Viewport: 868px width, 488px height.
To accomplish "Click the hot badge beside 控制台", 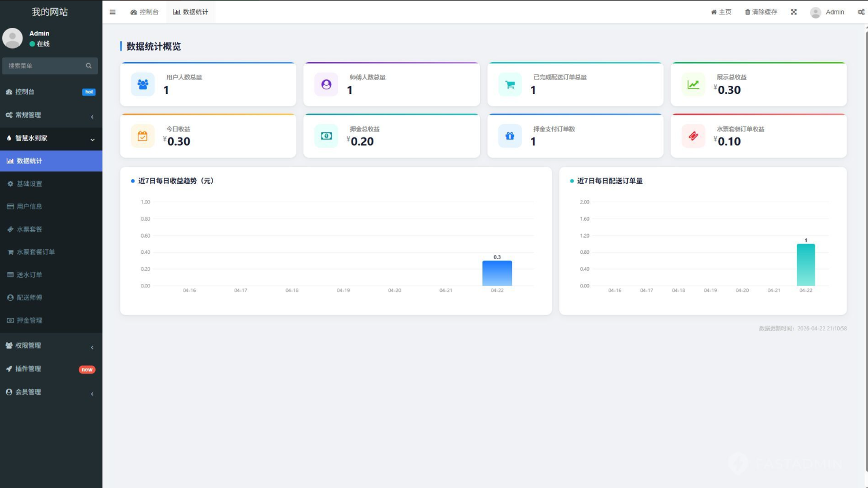I will click(x=89, y=92).
